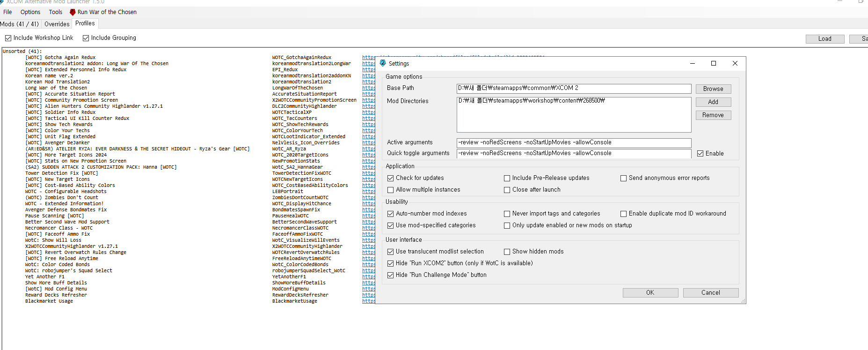Click the Quick toggle arguments field
868x350 pixels.
(x=574, y=153)
